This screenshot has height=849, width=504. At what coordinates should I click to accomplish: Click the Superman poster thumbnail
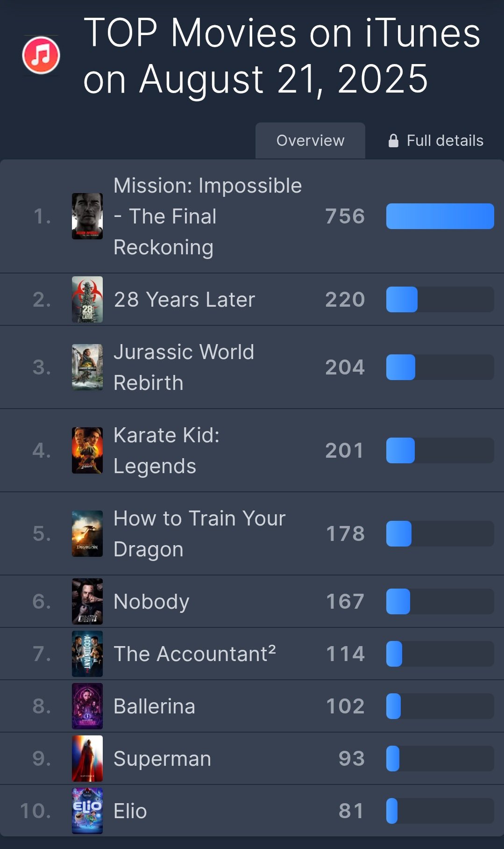pos(87,758)
